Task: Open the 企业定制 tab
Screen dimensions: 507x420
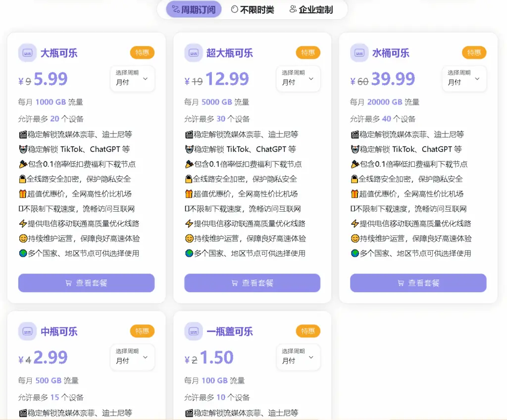Action: point(311,9)
